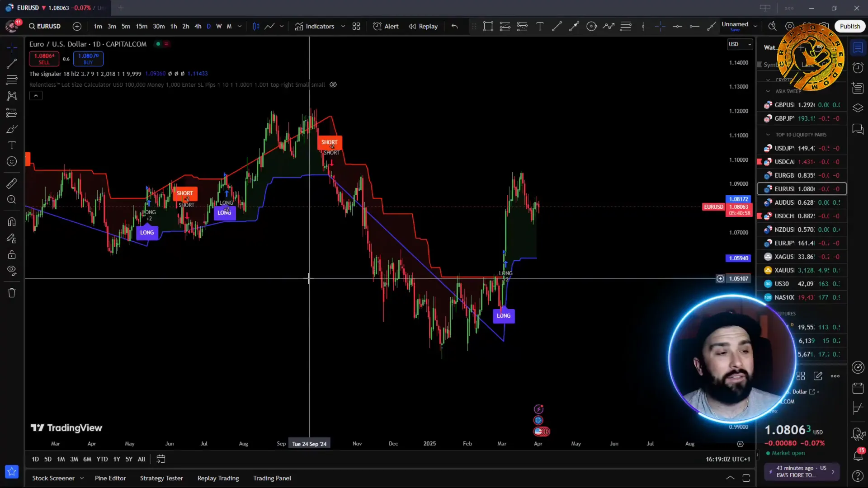Publish the chart idea
The height and width of the screenshot is (488, 868).
point(850,26)
